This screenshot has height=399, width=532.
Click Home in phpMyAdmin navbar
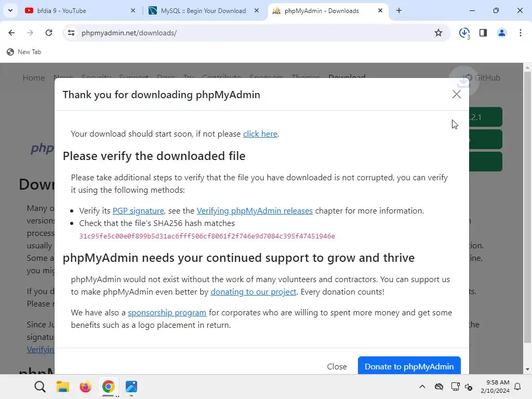(x=34, y=78)
